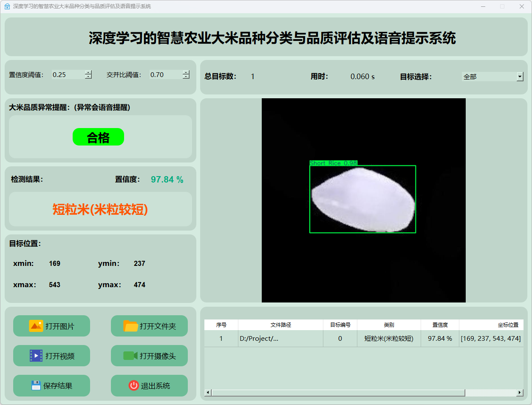
Task: Click the film strip icon for Open Video
Action: tap(36, 356)
